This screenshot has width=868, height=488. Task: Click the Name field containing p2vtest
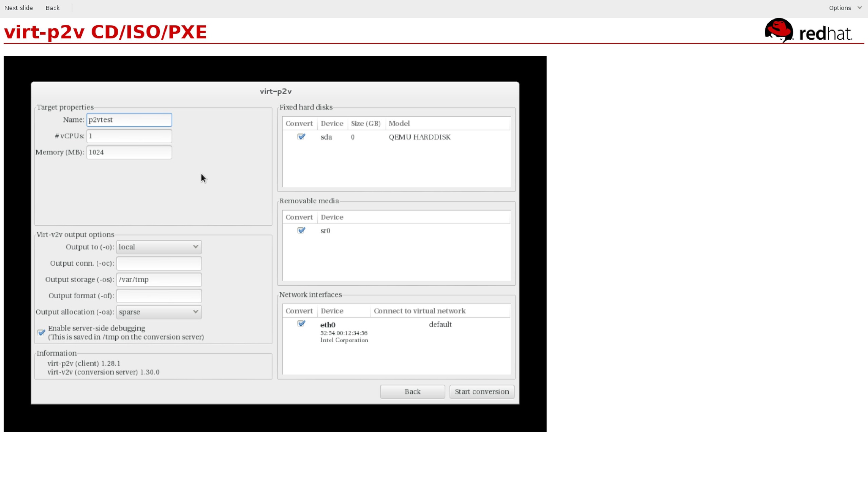[129, 120]
